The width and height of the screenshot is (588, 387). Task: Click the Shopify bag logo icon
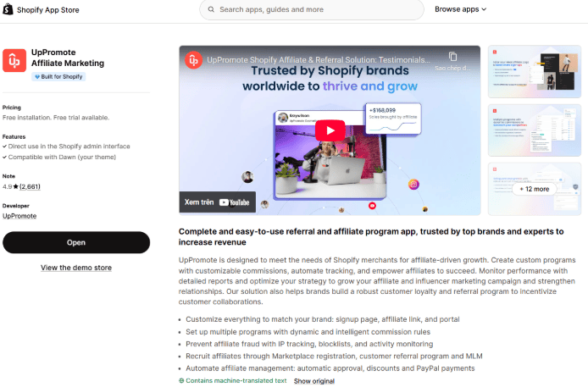pyautogui.click(x=8, y=9)
